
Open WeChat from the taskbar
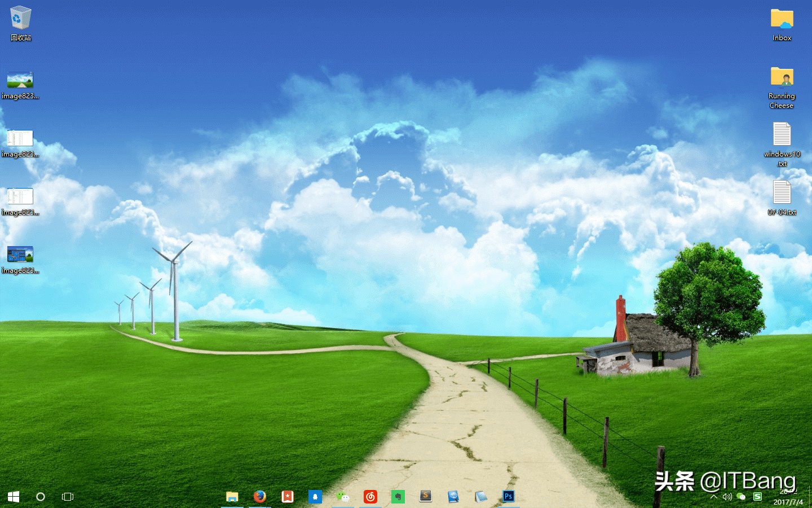(x=343, y=497)
